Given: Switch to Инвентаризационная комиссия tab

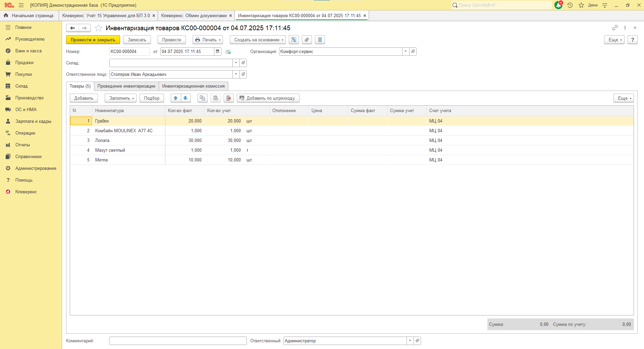Looking at the screenshot, I should 194,86.
